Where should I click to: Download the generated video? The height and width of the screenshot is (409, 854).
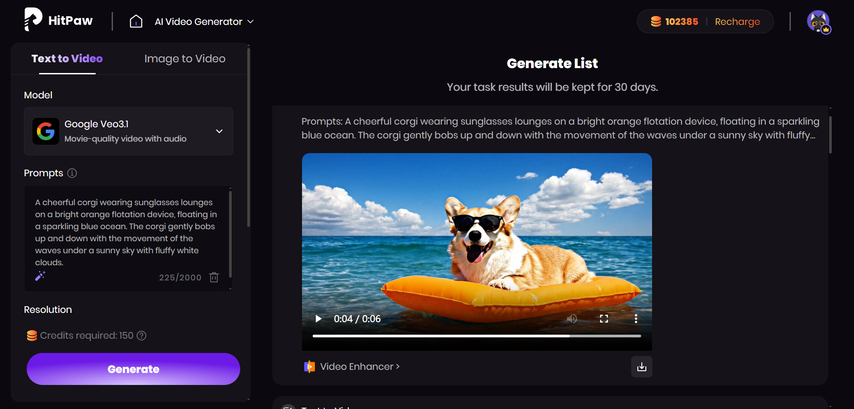(x=642, y=367)
